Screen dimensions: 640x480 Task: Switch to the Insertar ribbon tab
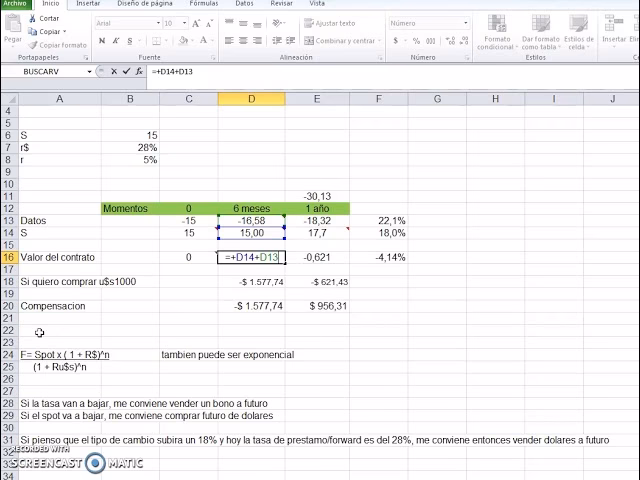86,4
